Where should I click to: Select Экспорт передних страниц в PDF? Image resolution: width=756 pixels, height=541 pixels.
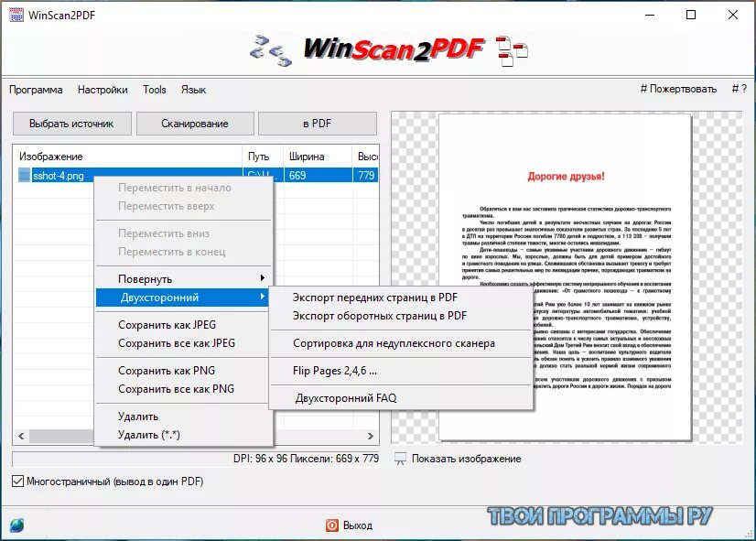pos(401,297)
